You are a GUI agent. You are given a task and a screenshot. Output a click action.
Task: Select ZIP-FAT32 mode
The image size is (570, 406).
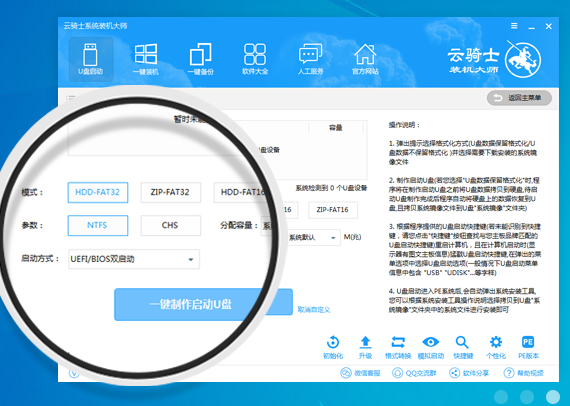pos(170,192)
